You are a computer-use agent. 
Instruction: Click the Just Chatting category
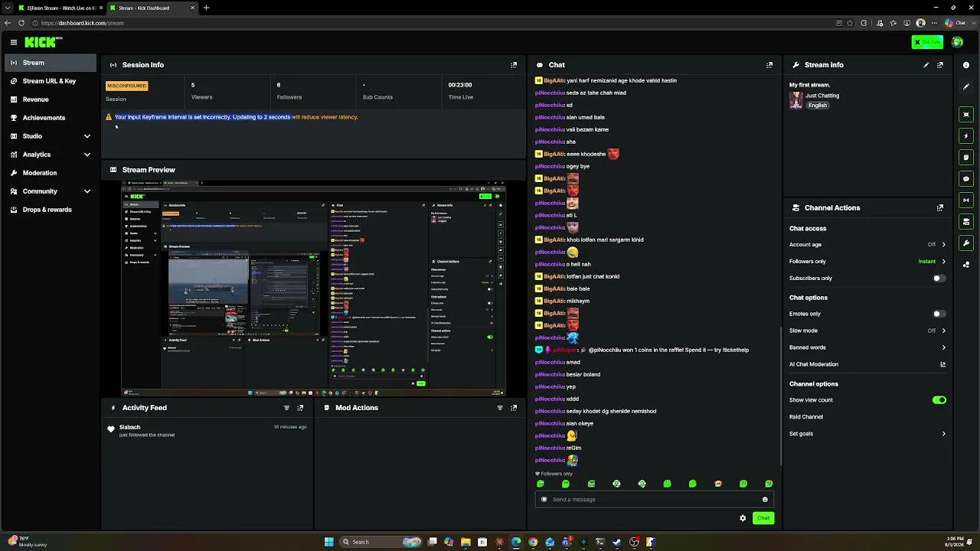pyautogui.click(x=822, y=96)
